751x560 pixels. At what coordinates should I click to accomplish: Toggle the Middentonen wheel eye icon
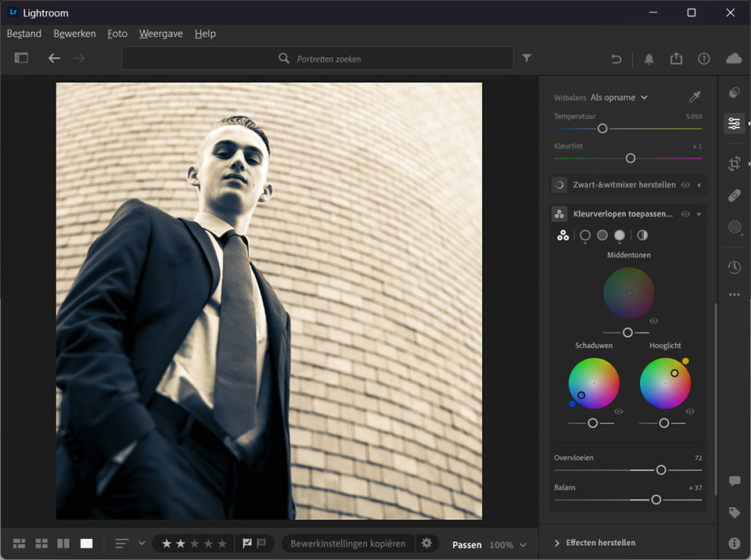coord(654,321)
